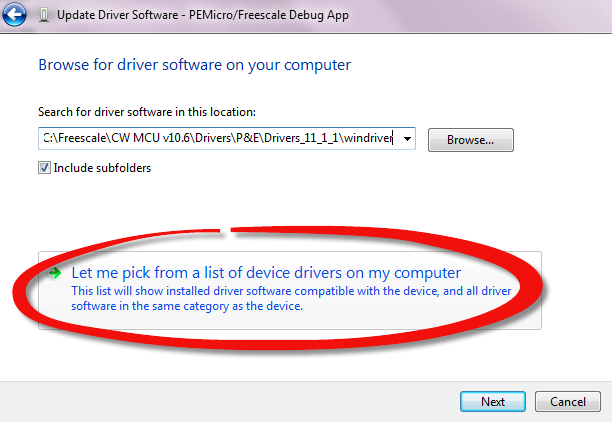This screenshot has width=612, height=422.
Task: Click the green arrow beside Let me pick
Action: pos(57,273)
